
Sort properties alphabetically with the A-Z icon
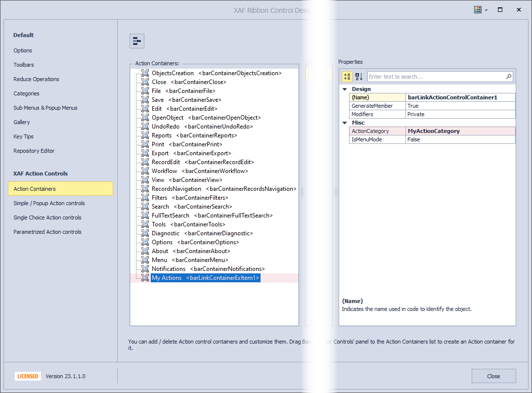tap(358, 77)
